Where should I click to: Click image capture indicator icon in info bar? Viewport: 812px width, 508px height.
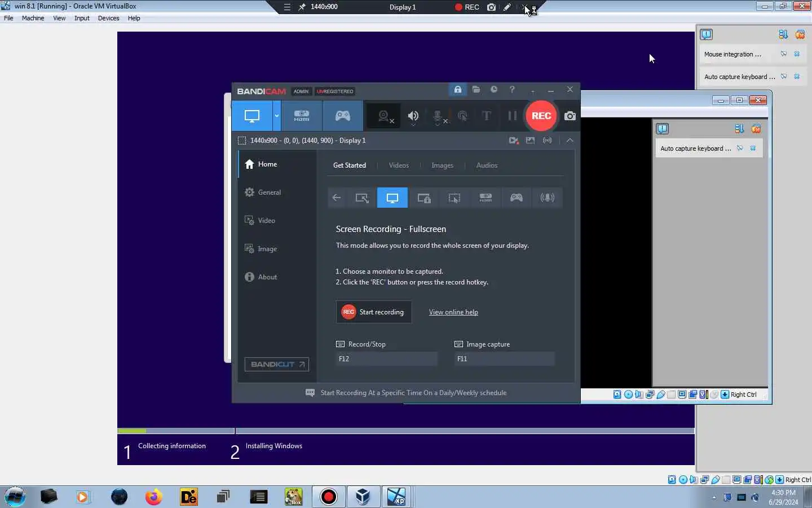click(530, 141)
